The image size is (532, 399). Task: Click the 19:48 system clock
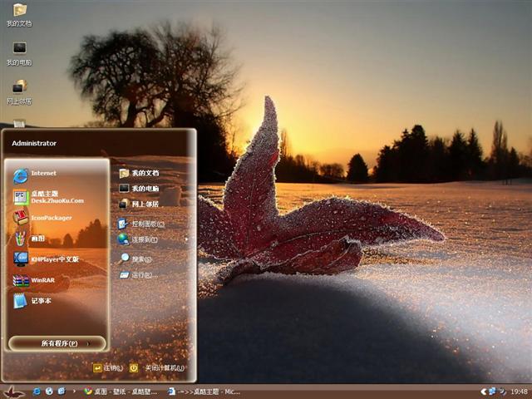click(x=519, y=392)
